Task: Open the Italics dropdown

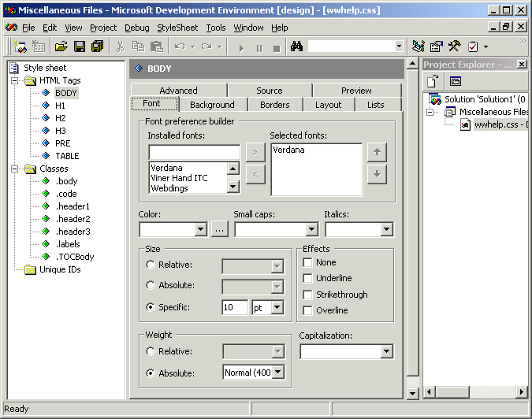Action: pos(386,229)
